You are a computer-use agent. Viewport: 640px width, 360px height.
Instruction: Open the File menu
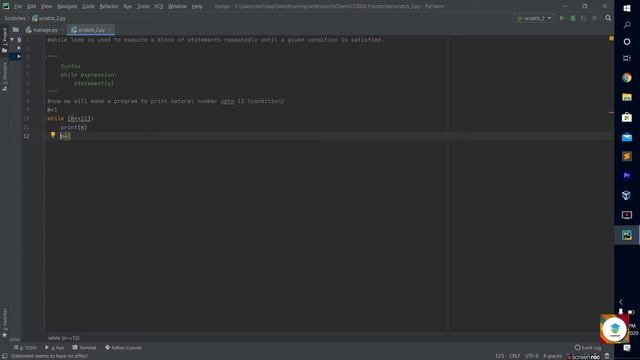[x=18, y=7]
